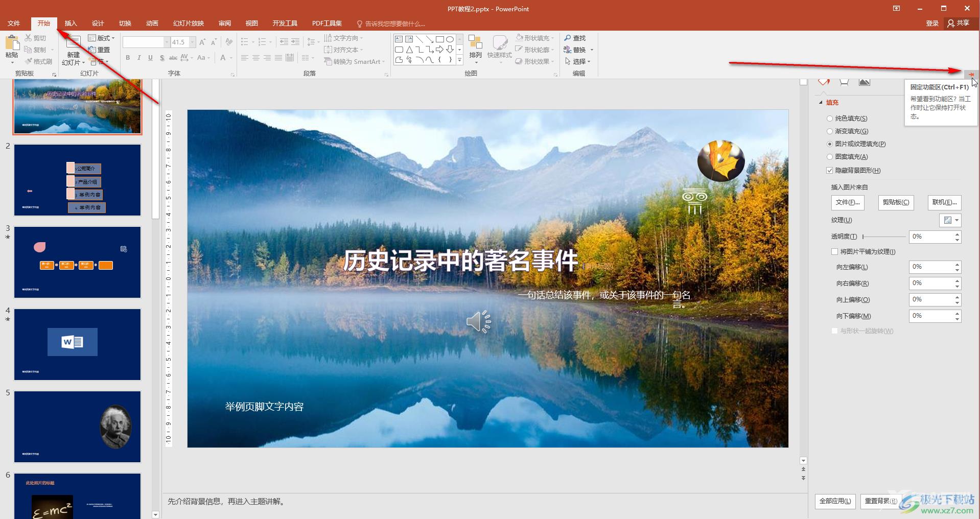
Task: Toggle Hide background graphics (隐藏背景图形) checkbox
Action: tap(830, 171)
